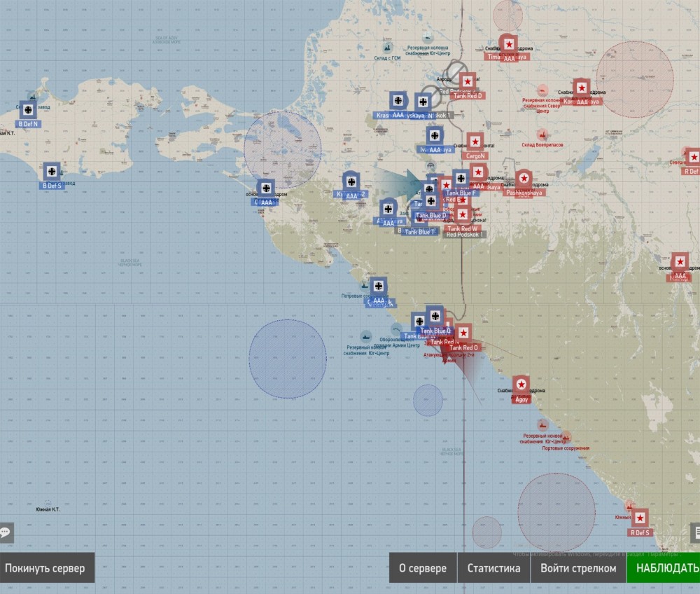Click the Покинуть сервер button
The image size is (700, 594).
(x=45, y=568)
